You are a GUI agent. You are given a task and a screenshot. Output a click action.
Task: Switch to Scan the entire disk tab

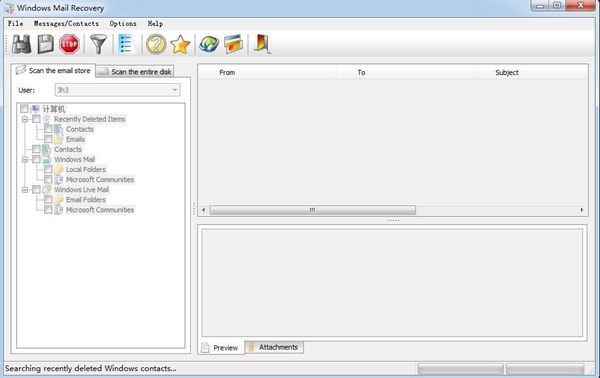coord(135,72)
